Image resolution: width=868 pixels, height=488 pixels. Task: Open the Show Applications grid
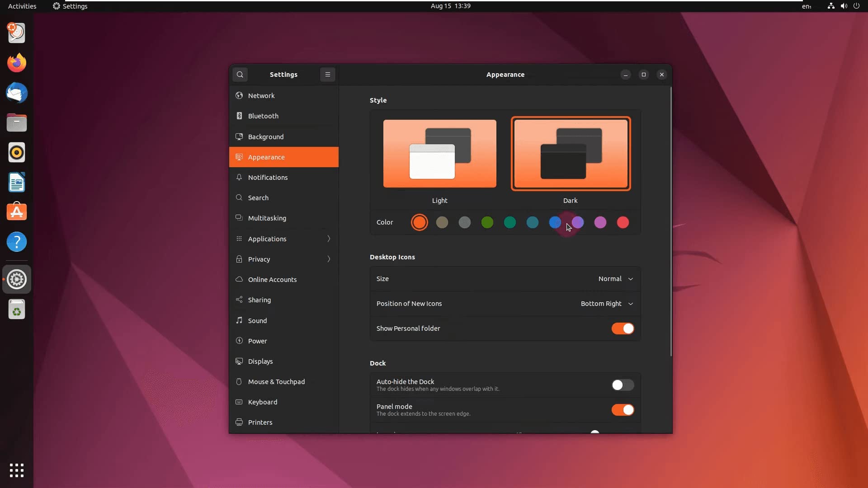point(17,470)
